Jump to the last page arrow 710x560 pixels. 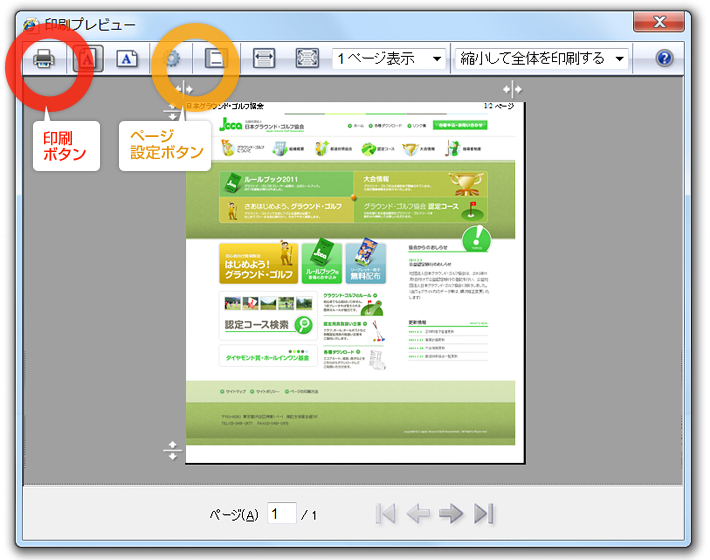point(484,514)
